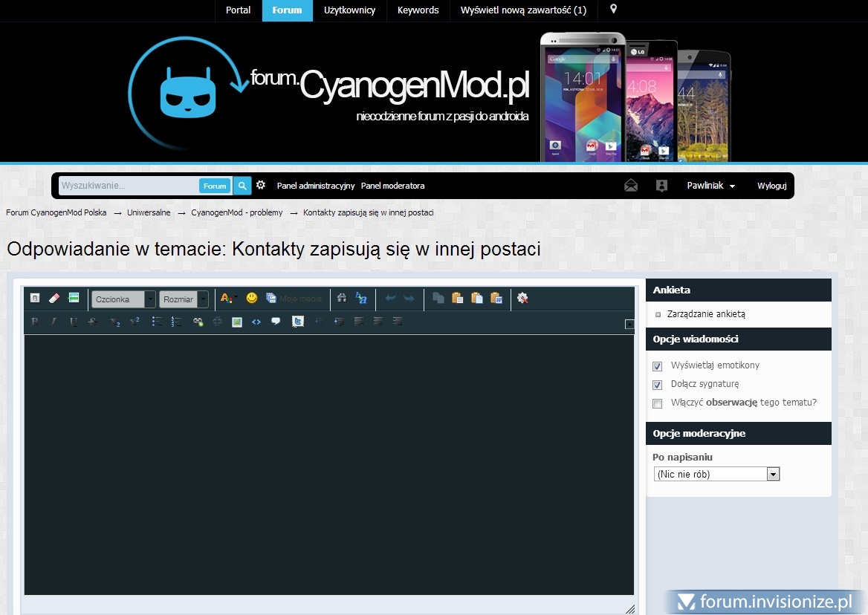Image resolution: width=868 pixels, height=615 pixels.
Task: Open the Użytkownicy menu item
Action: (x=349, y=10)
